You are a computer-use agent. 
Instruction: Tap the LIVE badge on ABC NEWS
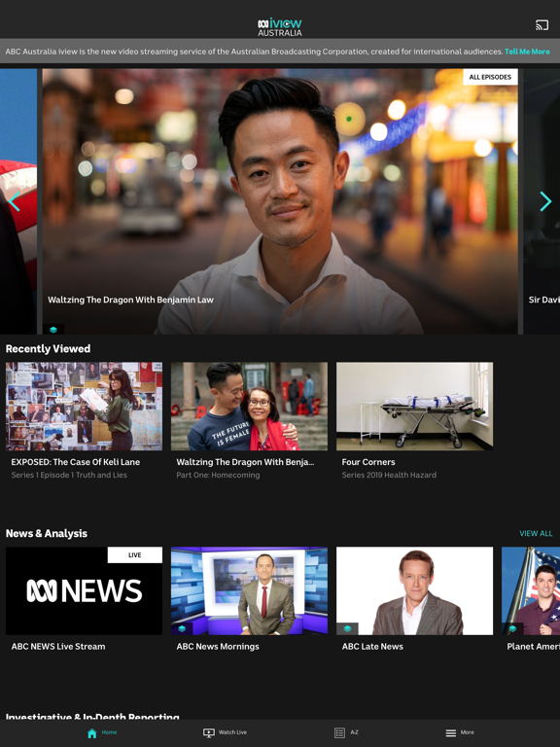tap(135, 555)
